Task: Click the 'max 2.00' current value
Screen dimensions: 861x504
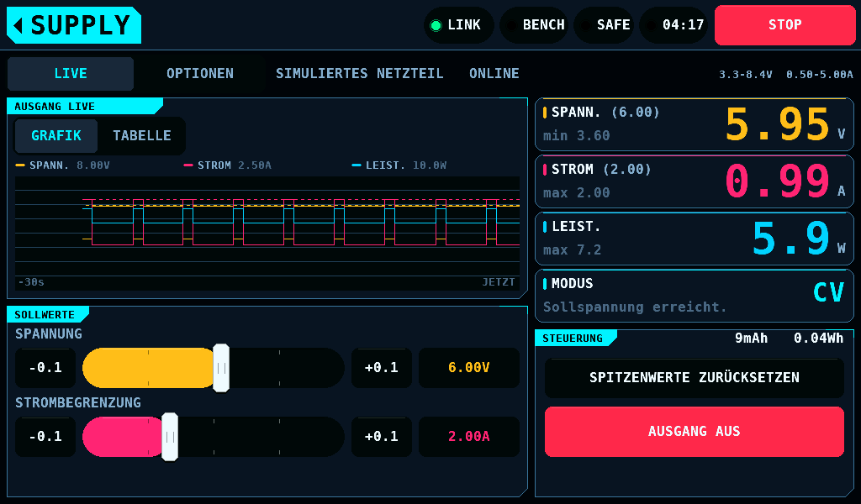Action: point(577,193)
